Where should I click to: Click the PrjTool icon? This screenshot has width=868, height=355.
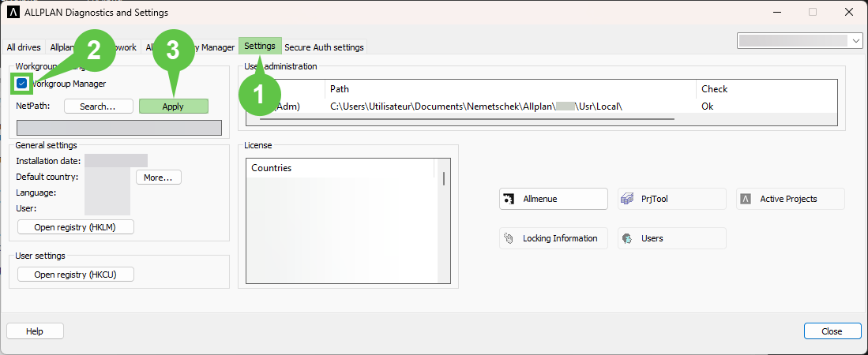pos(627,199)
